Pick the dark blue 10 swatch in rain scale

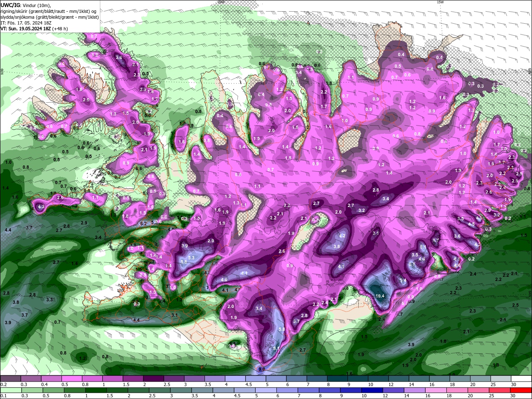point(372,390)
